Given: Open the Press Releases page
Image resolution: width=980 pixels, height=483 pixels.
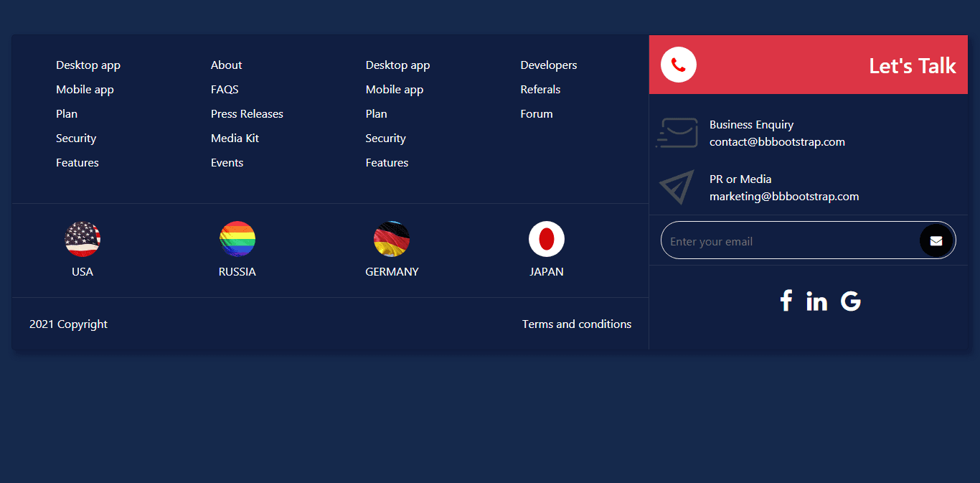Looking at the screenshot, I should click(247, 113).
